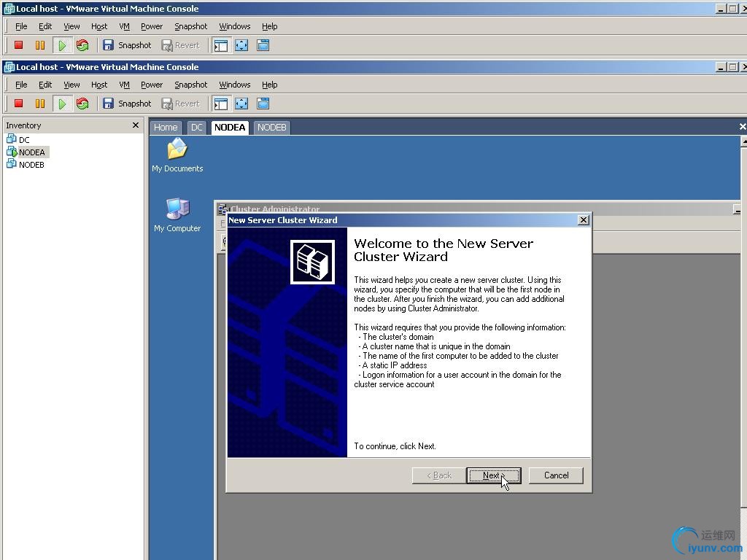The image size is (747, 560).
Task: Open the View menu in the lower console window
Action: point(71,85)
